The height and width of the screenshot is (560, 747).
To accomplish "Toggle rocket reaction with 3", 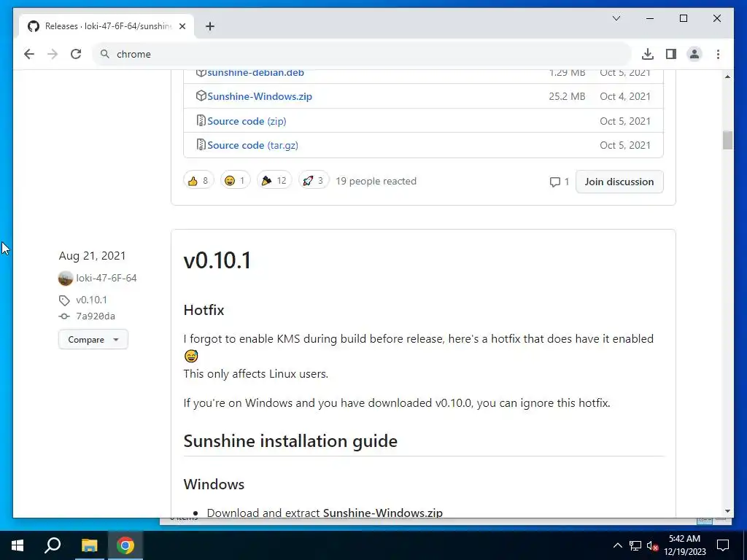I will pyautogui.click(x=314, y=181).
